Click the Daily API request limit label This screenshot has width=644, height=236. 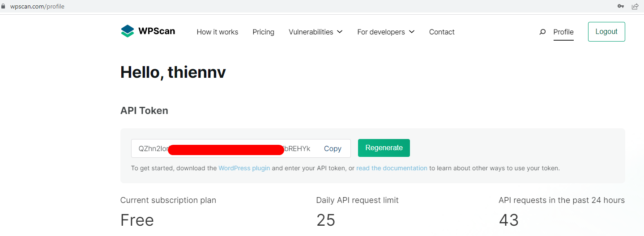357,200
